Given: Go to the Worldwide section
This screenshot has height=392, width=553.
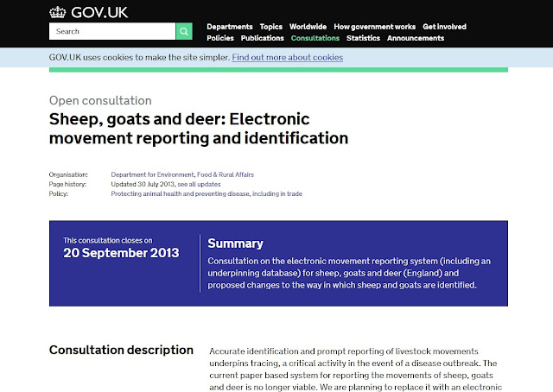Looking at the screenshot, I should [308, 27].
